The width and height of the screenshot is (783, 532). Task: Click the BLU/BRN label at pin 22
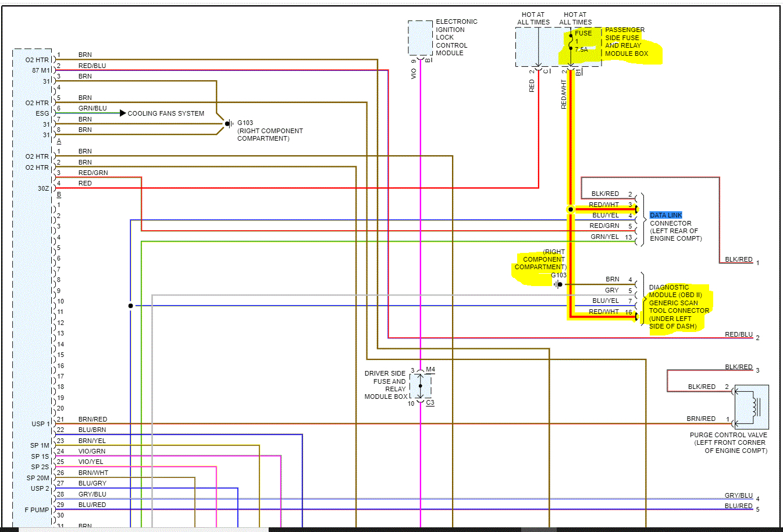(x=92, y=430)
